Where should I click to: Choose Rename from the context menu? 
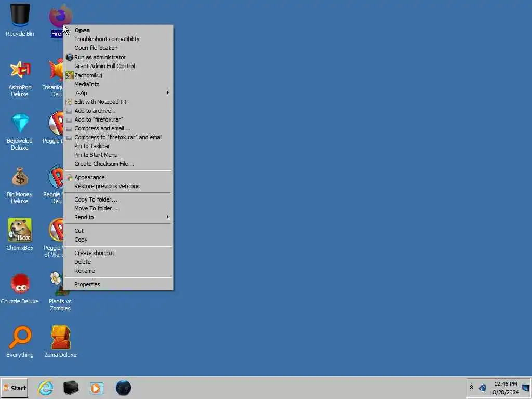(118, 271)
